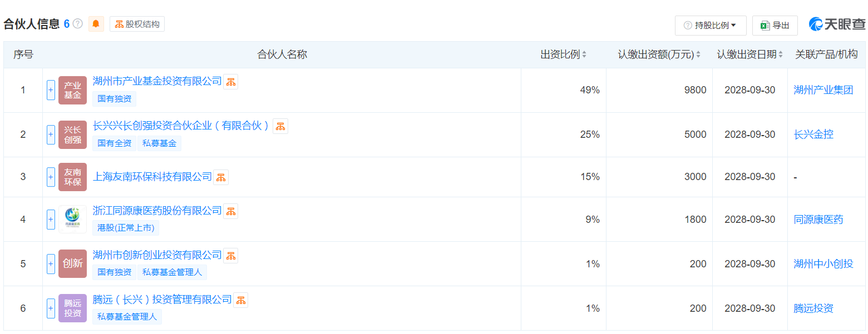Expand row 1 with the plus button
The height and width of the screenshot is (334, 868).
click(51, 90)
